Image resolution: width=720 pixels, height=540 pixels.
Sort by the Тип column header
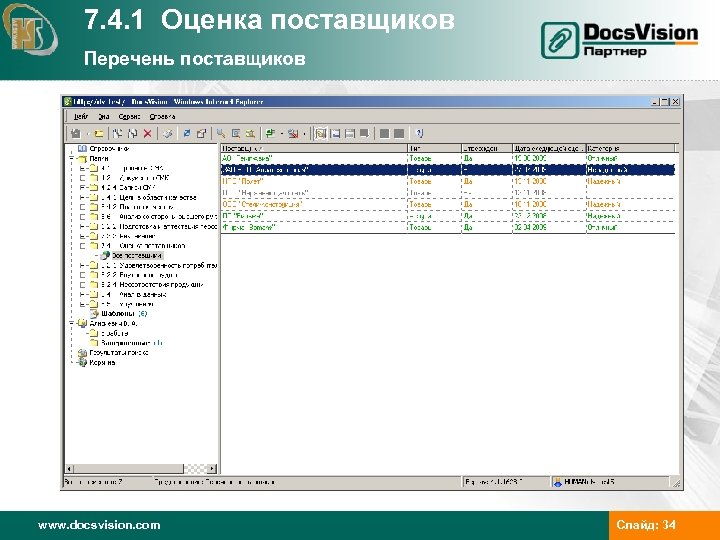[434, 148]
